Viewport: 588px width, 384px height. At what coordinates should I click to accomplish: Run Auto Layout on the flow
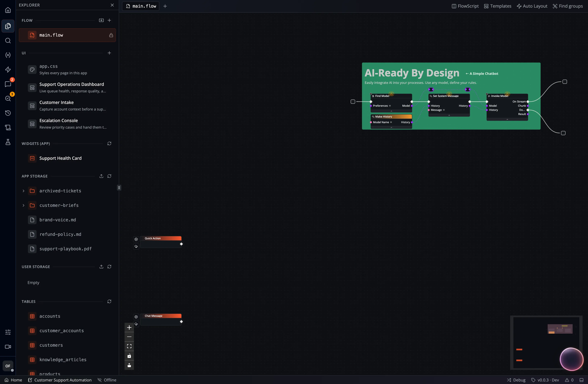(532, 6)
